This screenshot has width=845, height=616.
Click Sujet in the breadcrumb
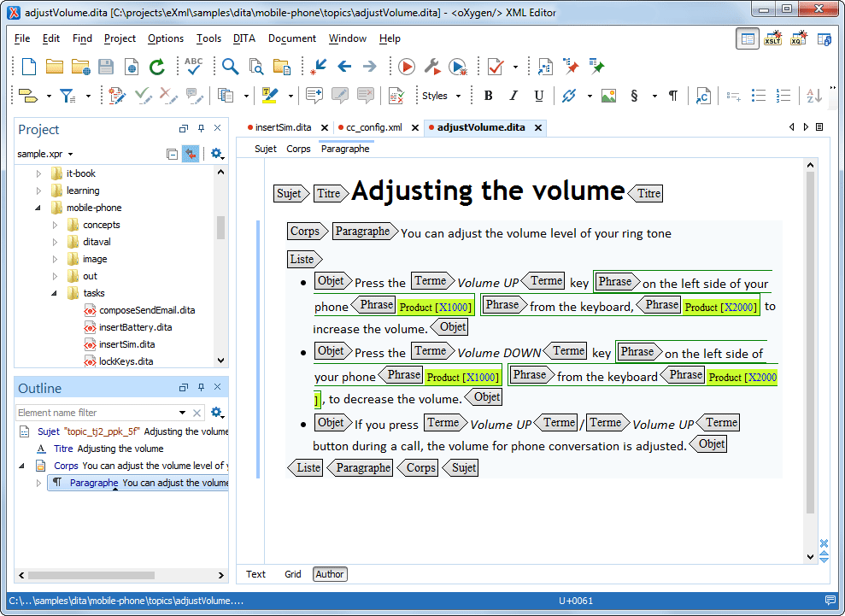(266, 149)
